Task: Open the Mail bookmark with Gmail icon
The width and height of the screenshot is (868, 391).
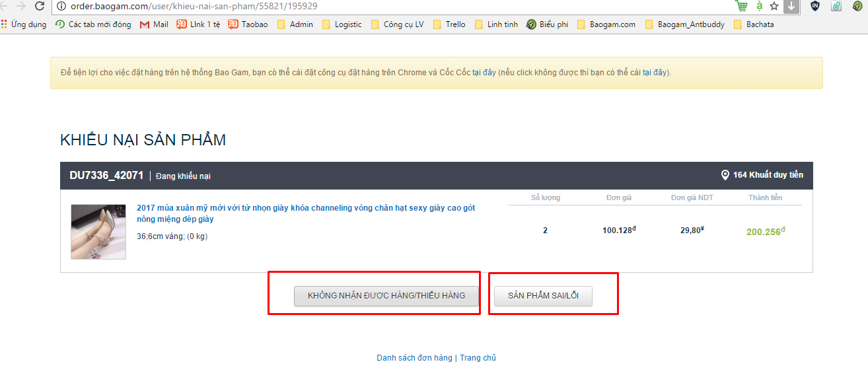Action: (154, 24)
